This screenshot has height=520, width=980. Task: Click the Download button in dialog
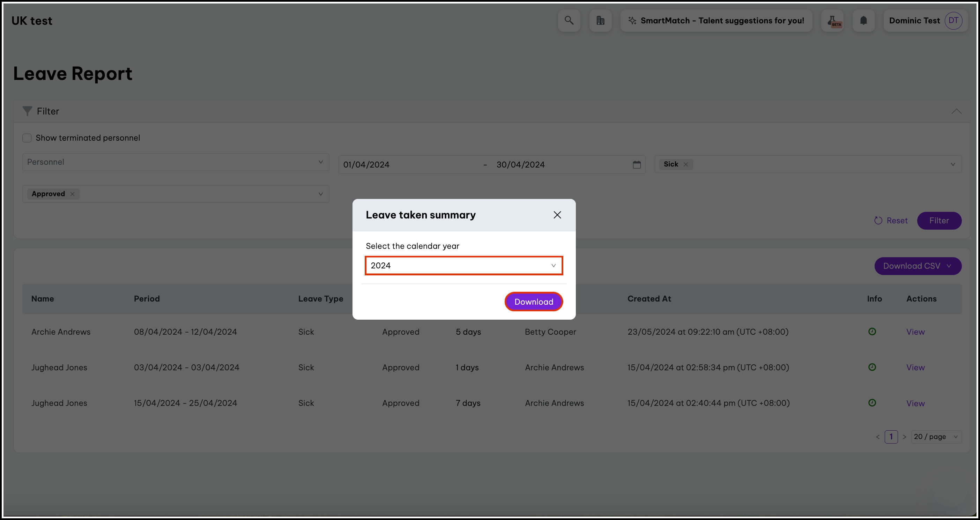534,302
